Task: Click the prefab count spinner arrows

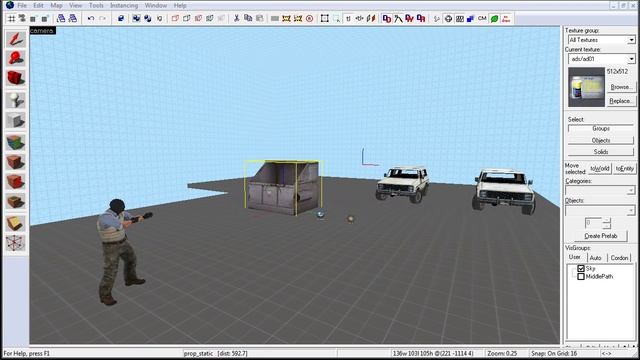Action: point(607,223)
